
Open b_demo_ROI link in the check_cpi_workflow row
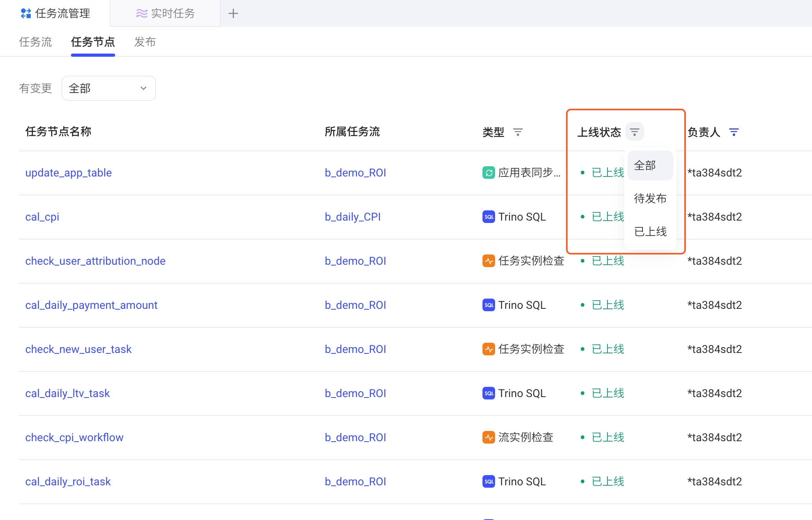pyautogui.click(x=356, y=437)
